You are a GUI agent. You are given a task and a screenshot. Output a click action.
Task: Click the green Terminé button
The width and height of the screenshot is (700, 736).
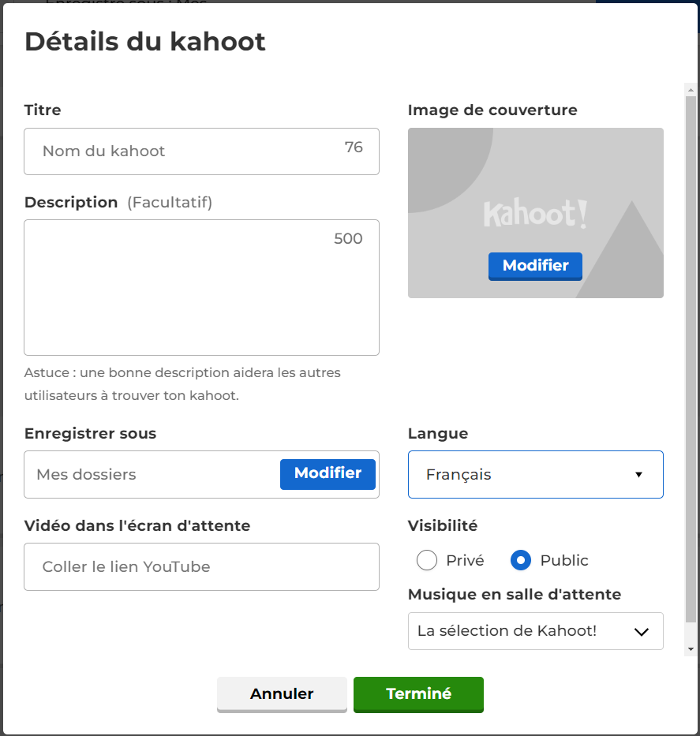click(x=418, y=694)
